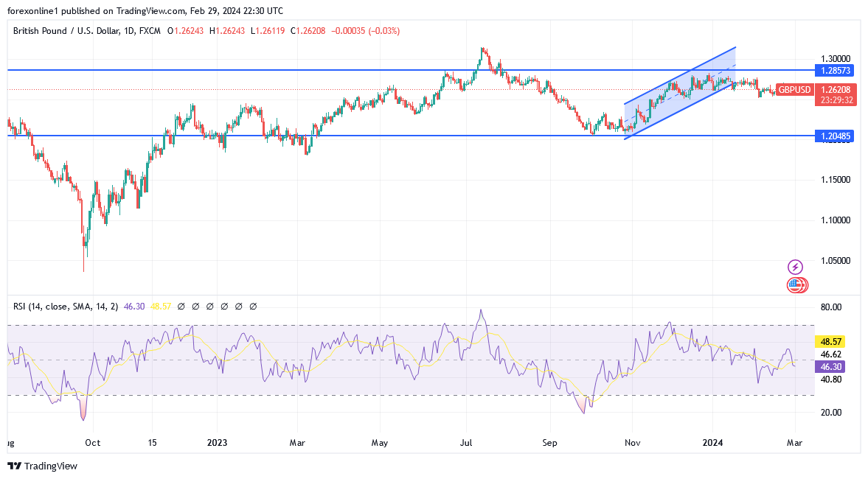The image size is (868, 479).
Task: Toggle the first Ø visibility icon beside RSI values
Action: click(181, 306)
